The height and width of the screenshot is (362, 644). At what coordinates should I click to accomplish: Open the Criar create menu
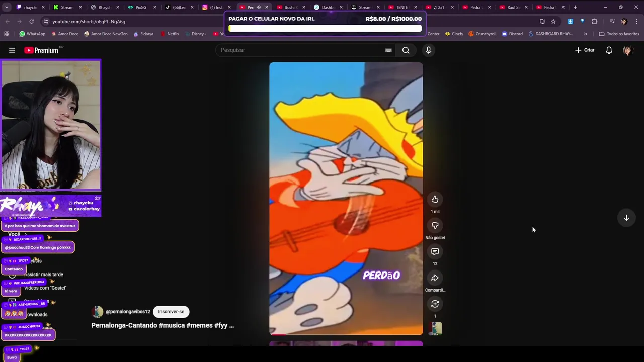tap(585, 50)
